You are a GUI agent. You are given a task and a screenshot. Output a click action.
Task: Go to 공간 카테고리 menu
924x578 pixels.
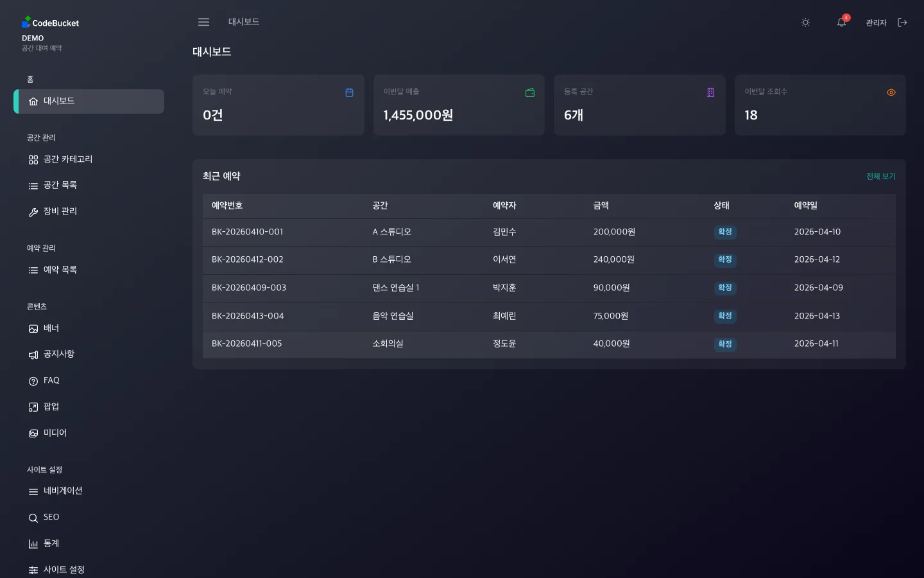67,159
